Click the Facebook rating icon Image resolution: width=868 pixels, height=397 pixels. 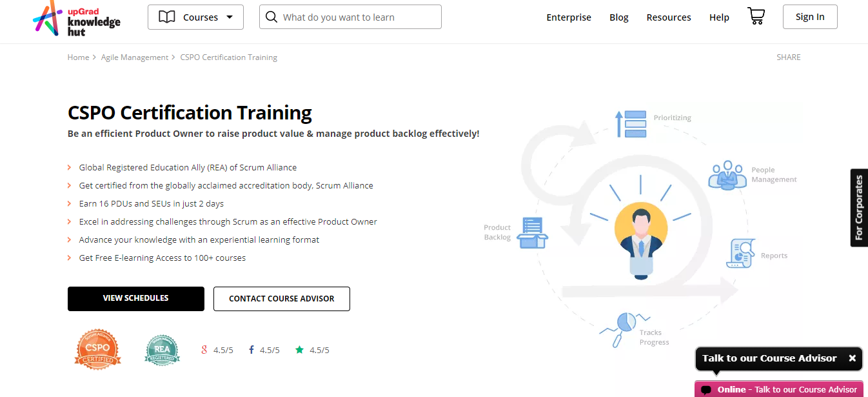tap(252, 350)
